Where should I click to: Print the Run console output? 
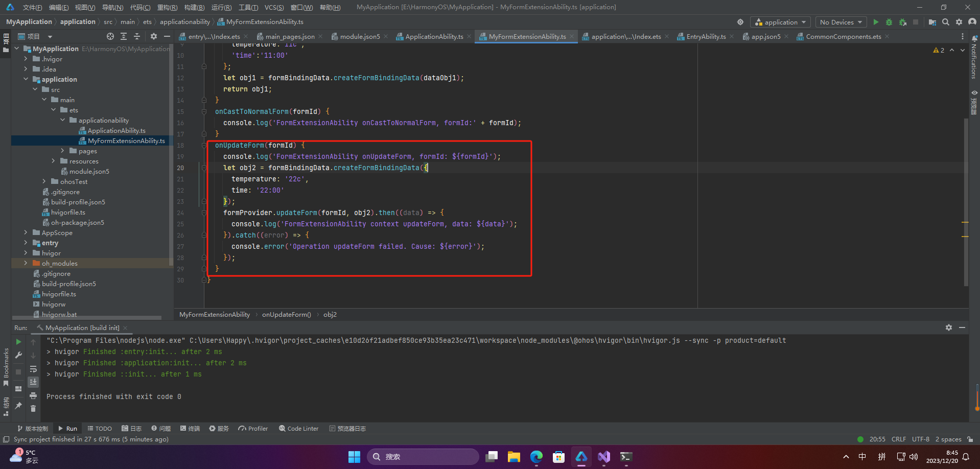(33, 395)
